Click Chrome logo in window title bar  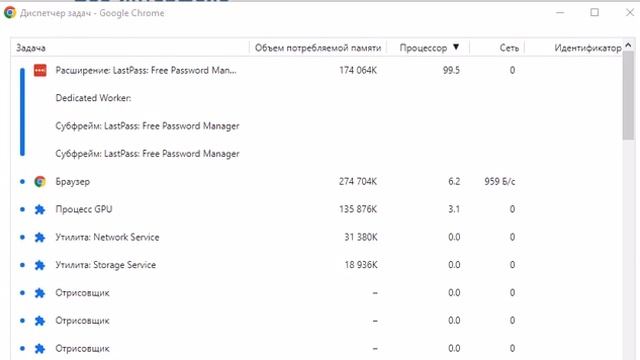10,13
